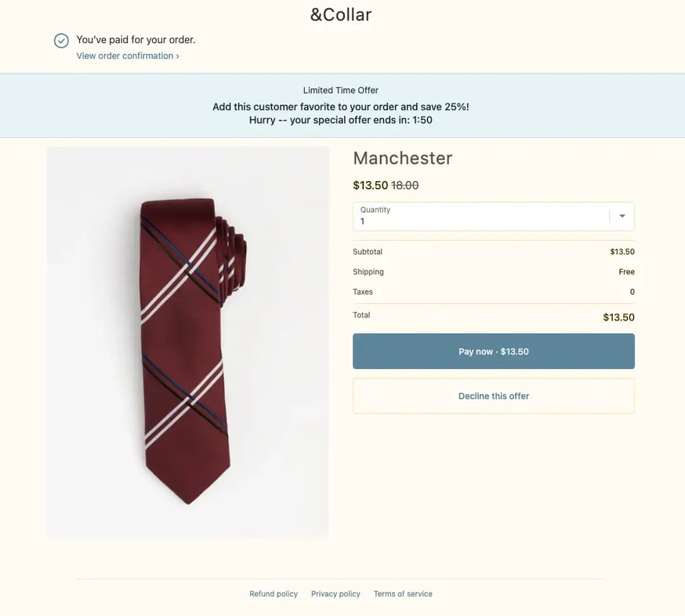Screen dimensions: 685x616
Task: Decline this offer
Action: tap(493, 396)
